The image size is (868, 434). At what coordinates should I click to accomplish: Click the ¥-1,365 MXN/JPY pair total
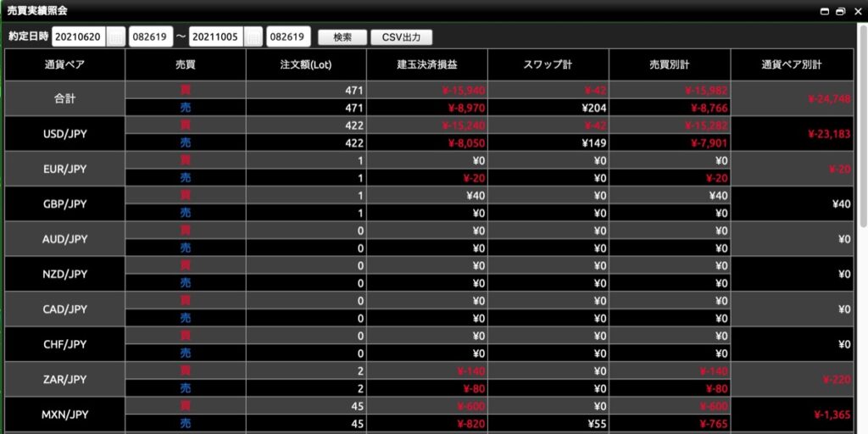click(832, 415)
